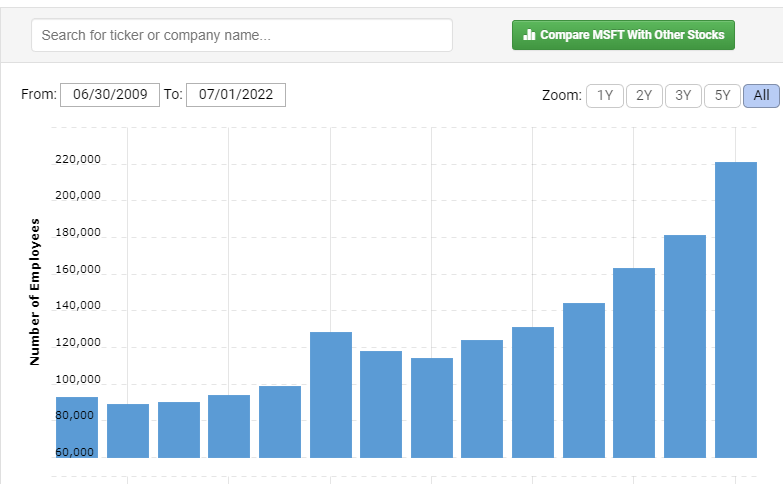Set chart zoom to 2Y
The height and width of the screenshot is (484, 783).
[644, 95]
